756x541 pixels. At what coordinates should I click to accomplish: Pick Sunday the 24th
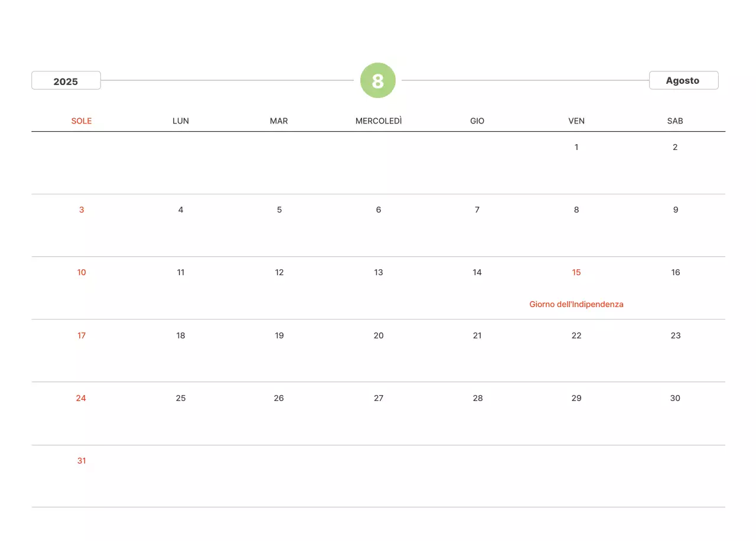click(81, 398)
